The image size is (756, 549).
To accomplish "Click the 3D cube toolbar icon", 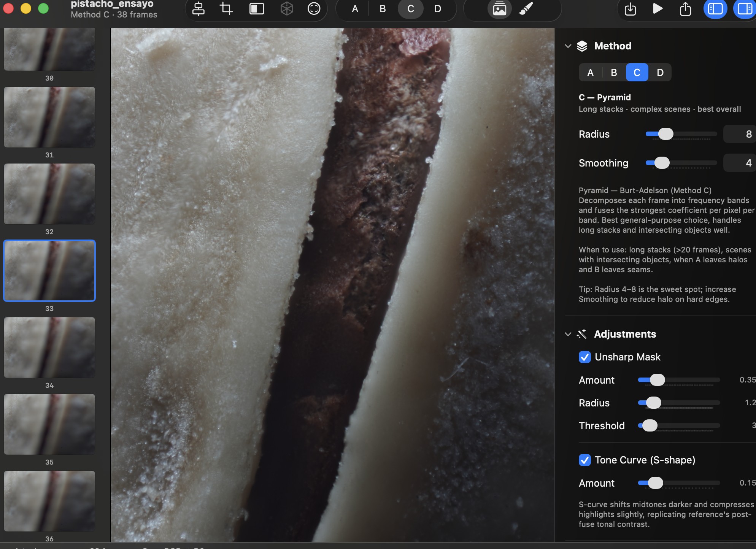I will click(x=287, y=9).
